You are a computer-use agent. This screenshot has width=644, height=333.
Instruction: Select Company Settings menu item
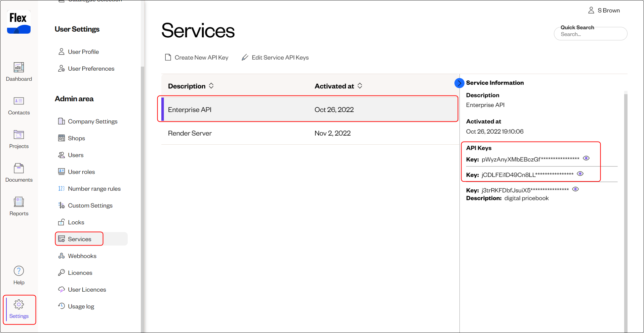point(92,121)
